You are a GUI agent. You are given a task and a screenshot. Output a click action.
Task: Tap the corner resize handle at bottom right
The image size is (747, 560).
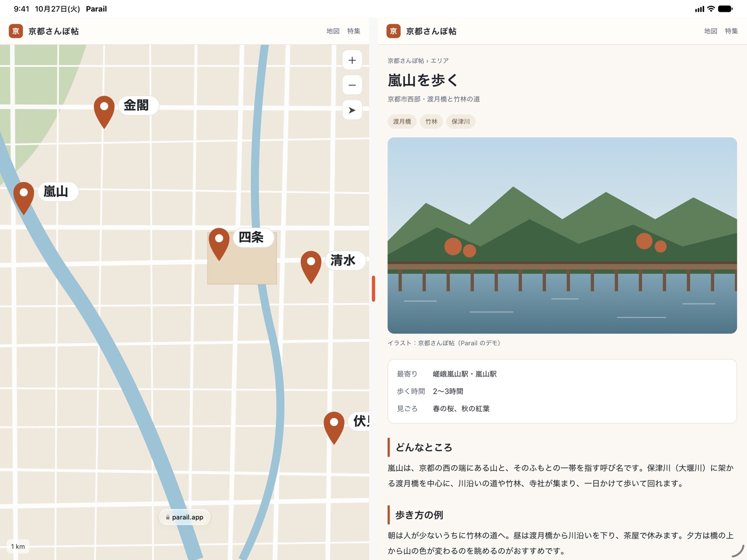738,551
